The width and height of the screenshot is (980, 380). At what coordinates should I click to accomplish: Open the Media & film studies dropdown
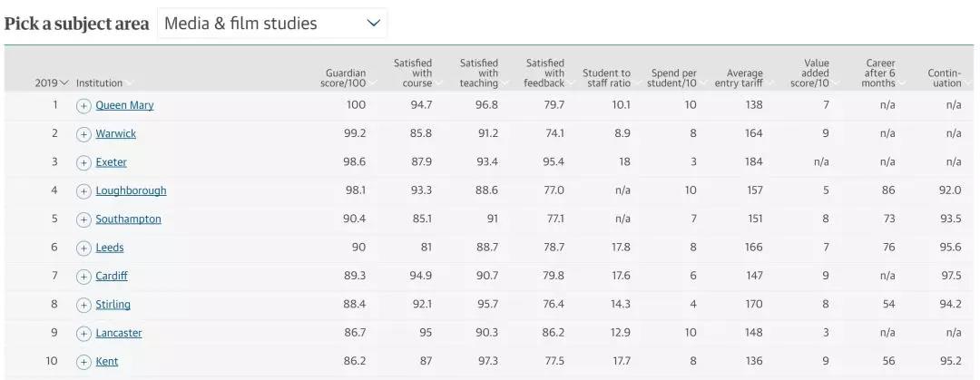[272, 24]
